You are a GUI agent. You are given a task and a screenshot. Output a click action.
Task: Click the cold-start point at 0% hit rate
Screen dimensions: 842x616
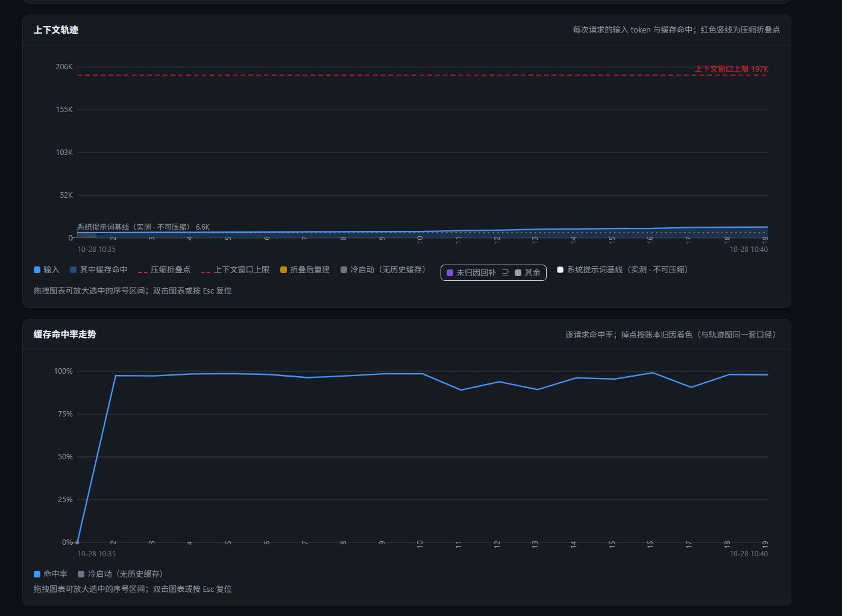(x=77, y=542)
